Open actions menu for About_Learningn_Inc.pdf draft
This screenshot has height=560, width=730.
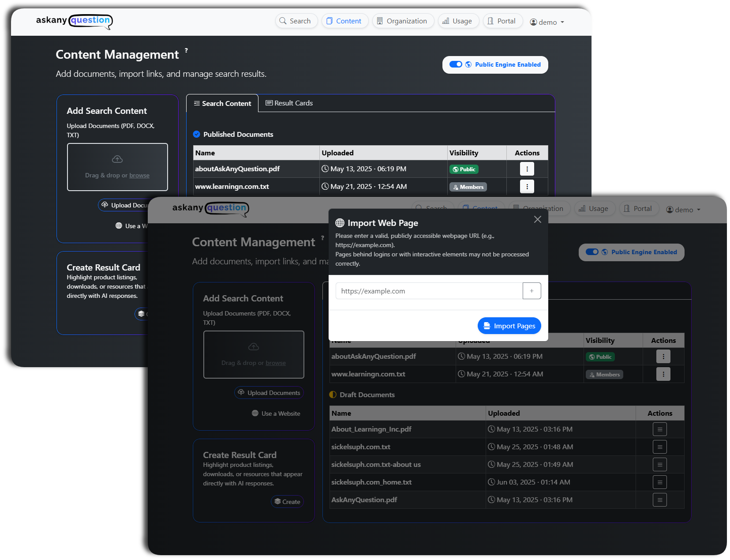(660, 429)
